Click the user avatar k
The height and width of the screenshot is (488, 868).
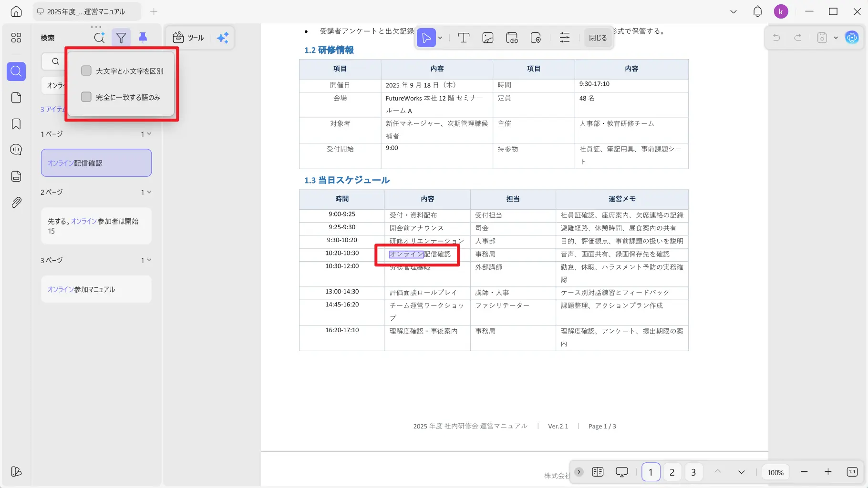click(x=781, y=11)
